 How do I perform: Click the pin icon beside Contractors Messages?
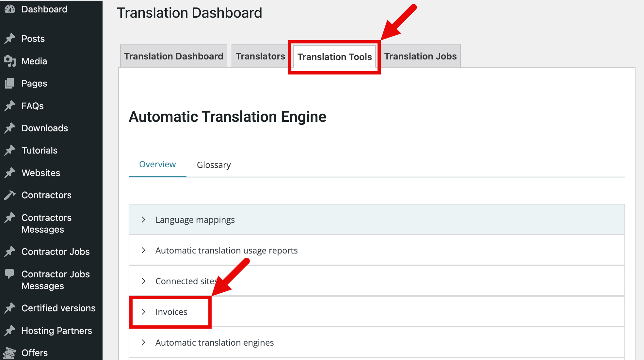[10, 218]
